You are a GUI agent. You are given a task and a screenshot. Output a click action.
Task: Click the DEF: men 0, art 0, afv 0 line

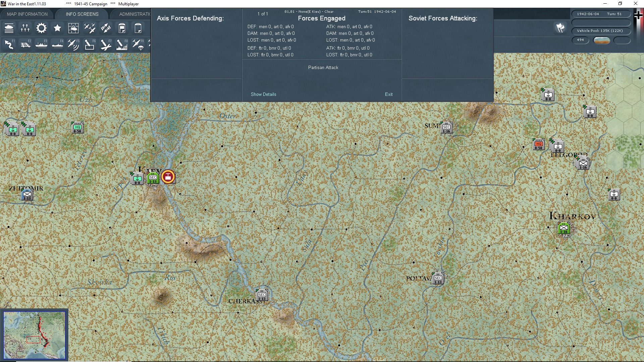tap(270, 27)
